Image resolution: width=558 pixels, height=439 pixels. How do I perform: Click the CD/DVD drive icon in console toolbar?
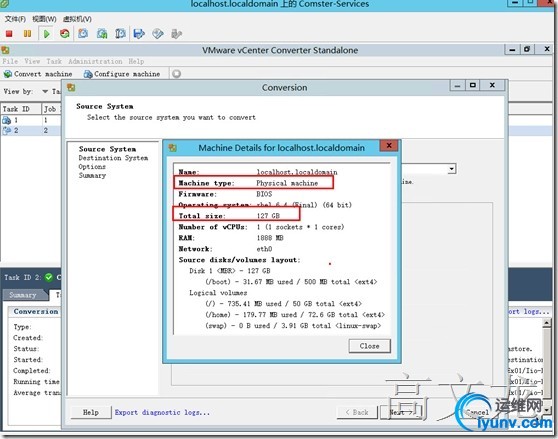158,34
